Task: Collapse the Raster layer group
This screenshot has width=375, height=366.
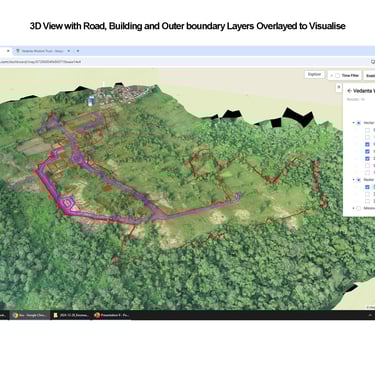Action: pyautogui.click(x=353, y=180)
